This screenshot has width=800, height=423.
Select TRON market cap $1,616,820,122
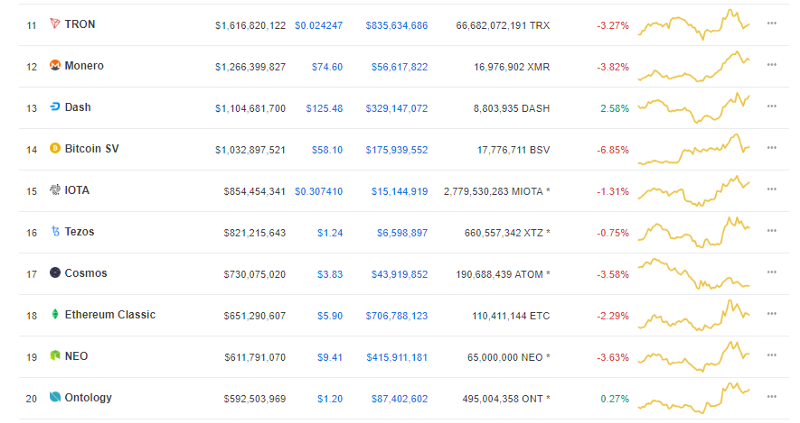tap(251, 26)
